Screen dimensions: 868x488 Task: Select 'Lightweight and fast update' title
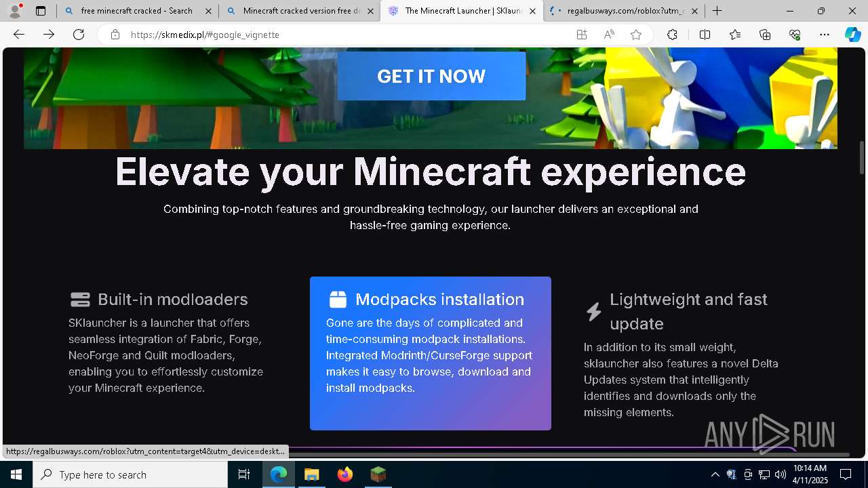pos(688,311)
